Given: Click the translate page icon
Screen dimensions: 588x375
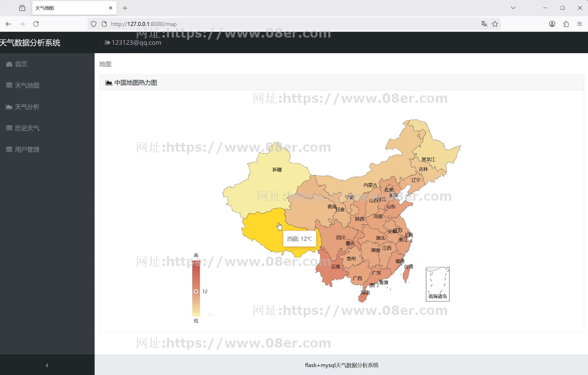Looking at the screenshot, I should click(484, 24).
